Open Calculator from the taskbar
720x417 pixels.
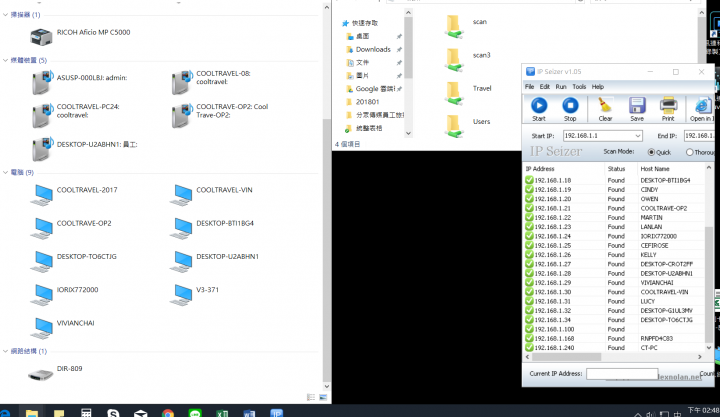click(x=86, y=413)
